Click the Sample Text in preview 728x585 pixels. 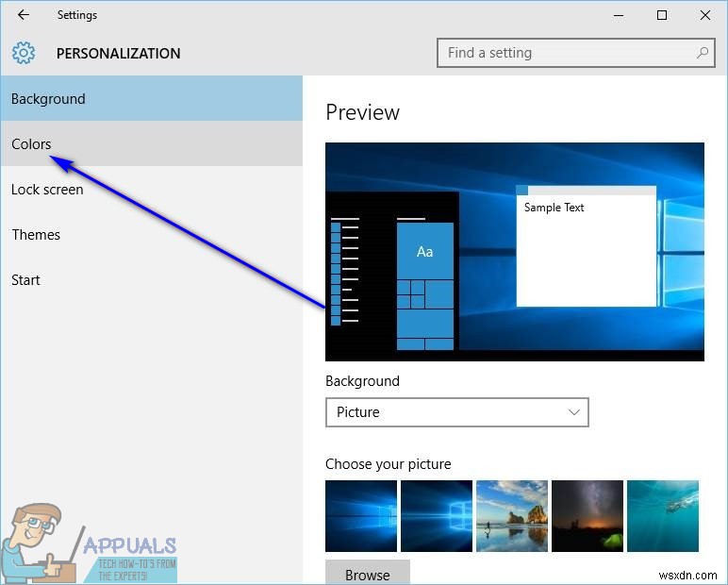coord(554,208)
